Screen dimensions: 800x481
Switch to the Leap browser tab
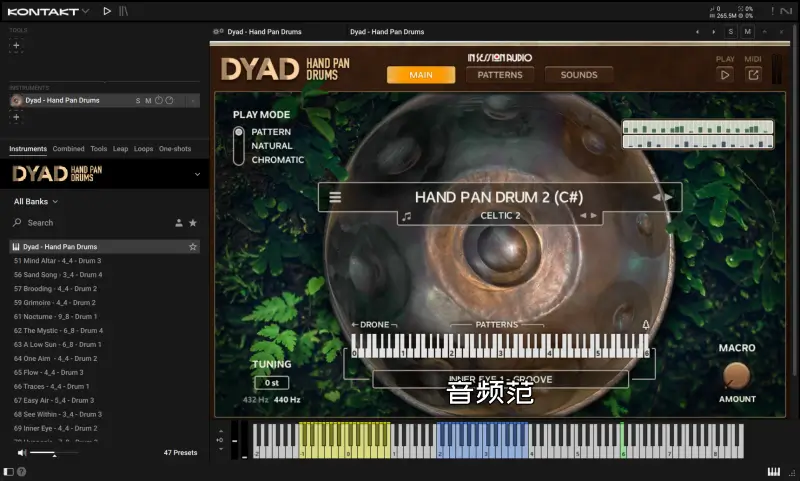point(120,149)
